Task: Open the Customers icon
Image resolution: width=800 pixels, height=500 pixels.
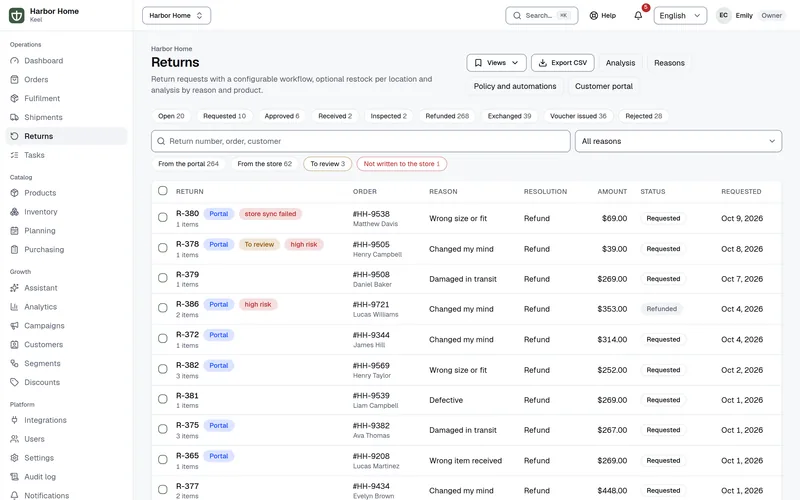Action: coord(14,344)
